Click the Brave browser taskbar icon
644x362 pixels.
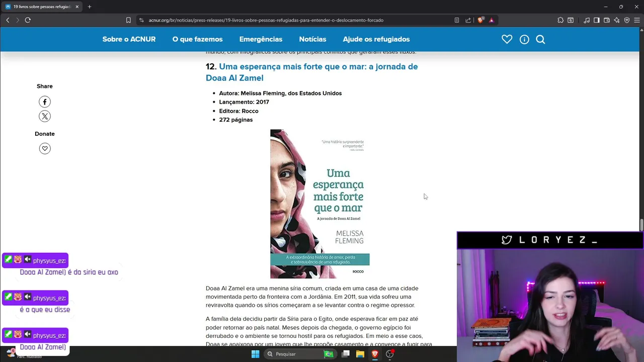tap(375, 354)
